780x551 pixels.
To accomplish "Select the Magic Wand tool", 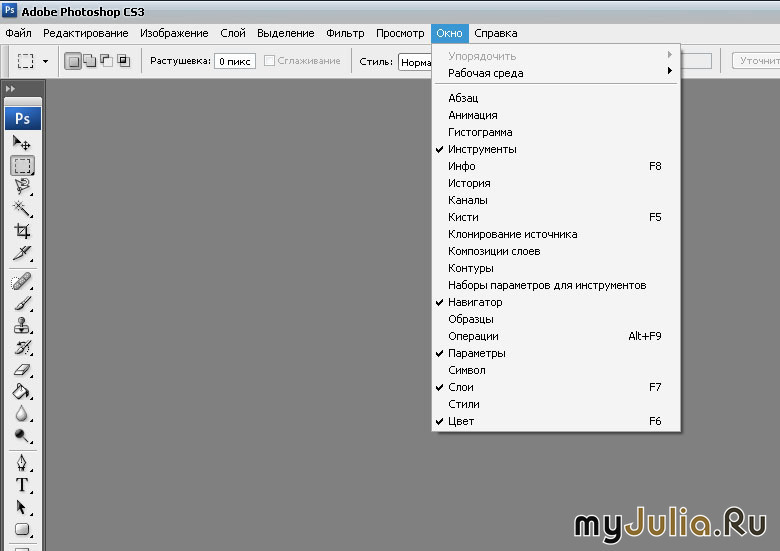I will pos(22,209).
